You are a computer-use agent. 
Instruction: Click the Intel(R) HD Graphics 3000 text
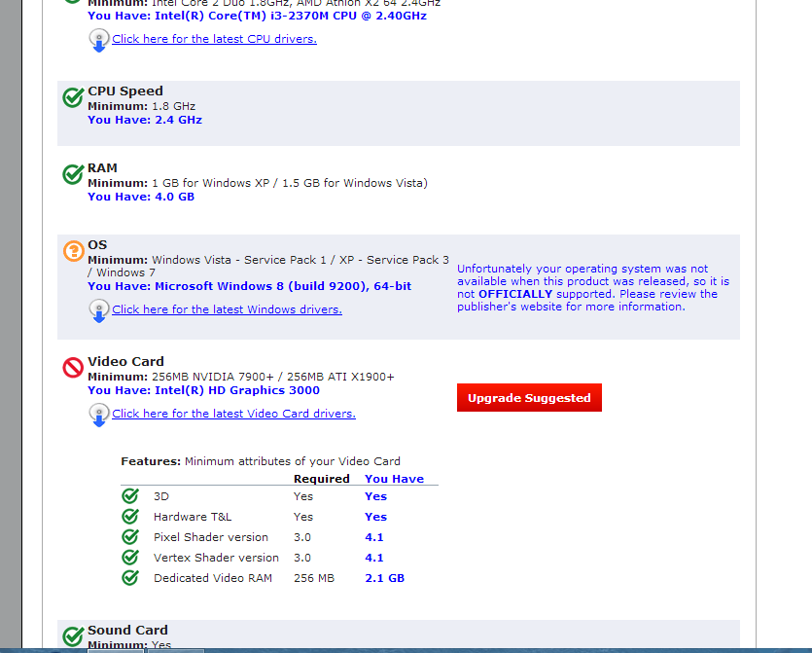pos(236,390)
